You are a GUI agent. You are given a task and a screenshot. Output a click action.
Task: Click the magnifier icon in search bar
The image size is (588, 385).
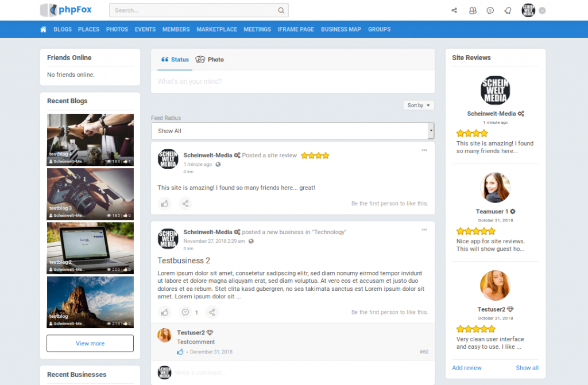(281, 10)
